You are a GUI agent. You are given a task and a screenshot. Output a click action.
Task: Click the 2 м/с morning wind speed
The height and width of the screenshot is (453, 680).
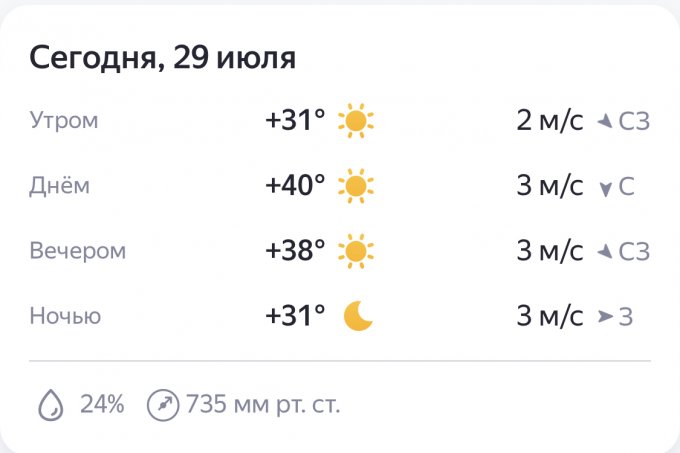point(549,121)
